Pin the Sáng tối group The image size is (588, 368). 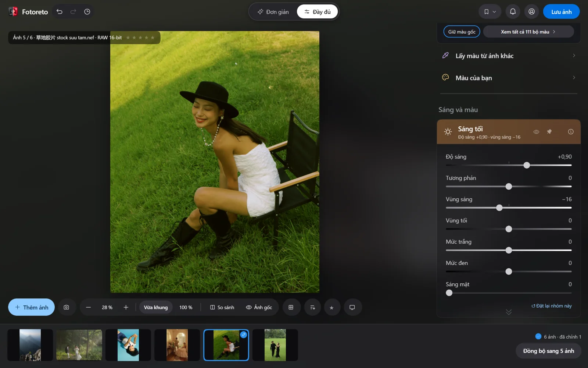pyautogui.click(x=549, y=132)
